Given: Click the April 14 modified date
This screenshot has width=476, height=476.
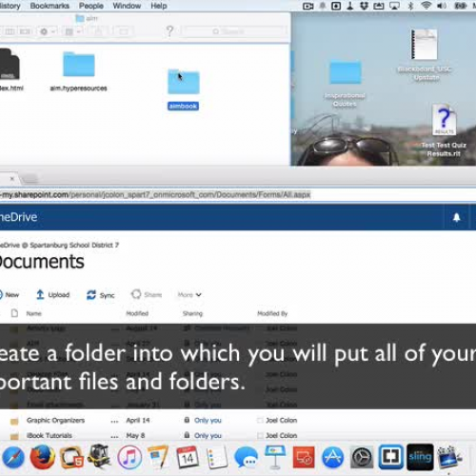Looking at the screenshot, I should pyautogui.click(x=138, y=420).
